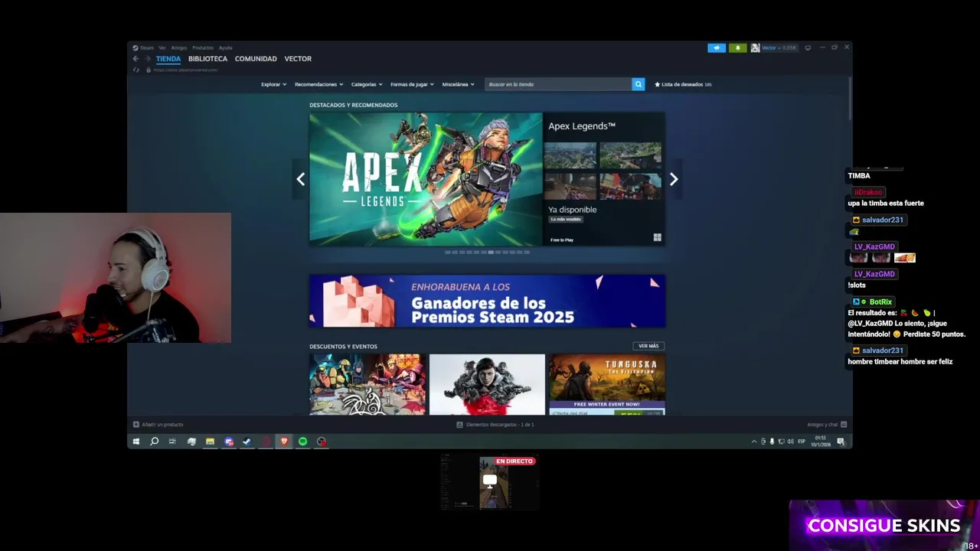980x551 pixels.
Task: Open the Tunguska The Visitation discount card
Action: [607, 384]
